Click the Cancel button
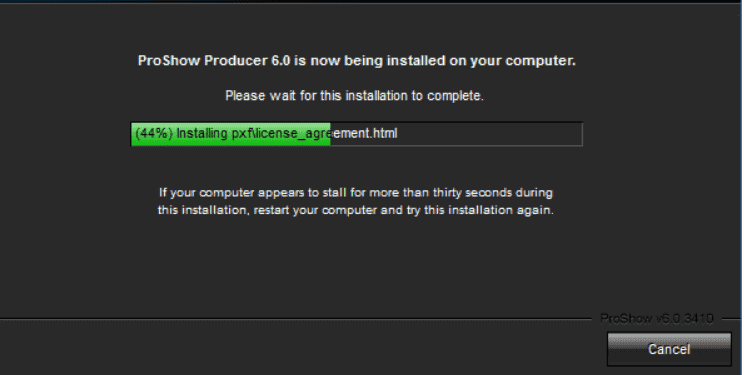744x375 pixels. pyautogui.click(x=669, y=349)
